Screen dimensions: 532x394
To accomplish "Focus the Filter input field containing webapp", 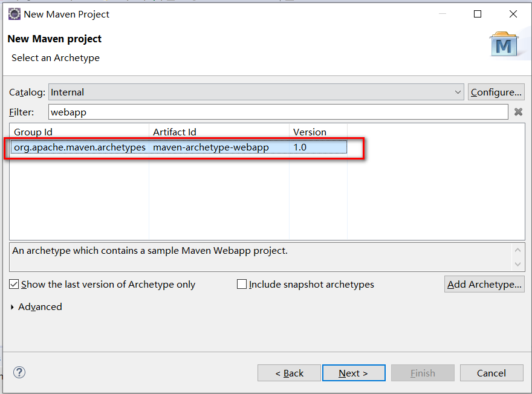I will click(278, 112).
